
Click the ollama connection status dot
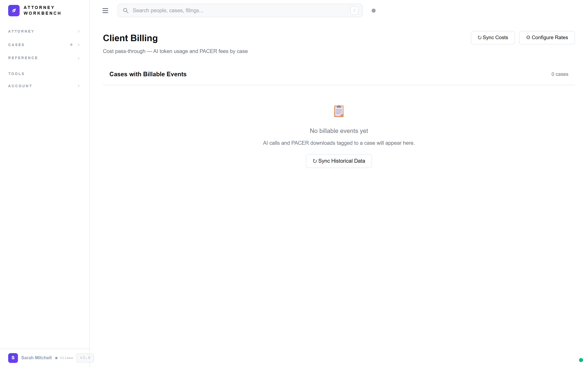pyautogui.click(x=56, y=358)
